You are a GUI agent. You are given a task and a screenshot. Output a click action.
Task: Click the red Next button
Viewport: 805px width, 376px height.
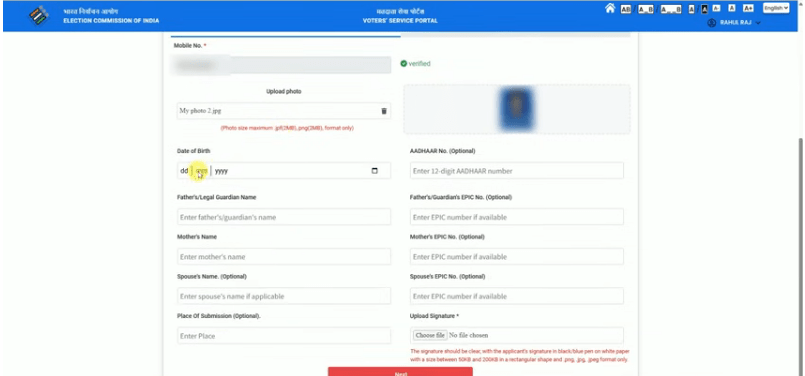(x=400, y=371)
